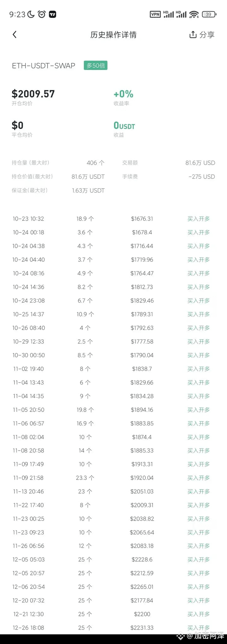Tap the +0% return rate value
Viewport: 227px width, 644px height.
pos(123,94)
